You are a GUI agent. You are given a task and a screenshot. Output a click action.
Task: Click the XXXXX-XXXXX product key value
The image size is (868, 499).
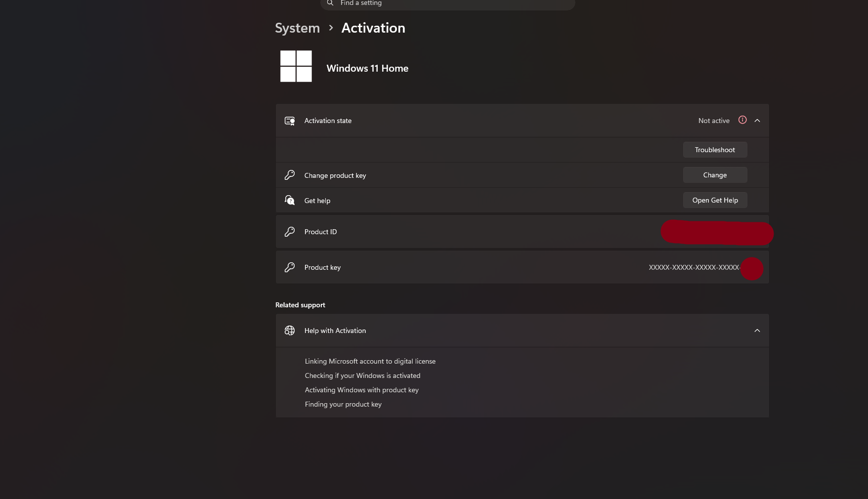[694, 267]
